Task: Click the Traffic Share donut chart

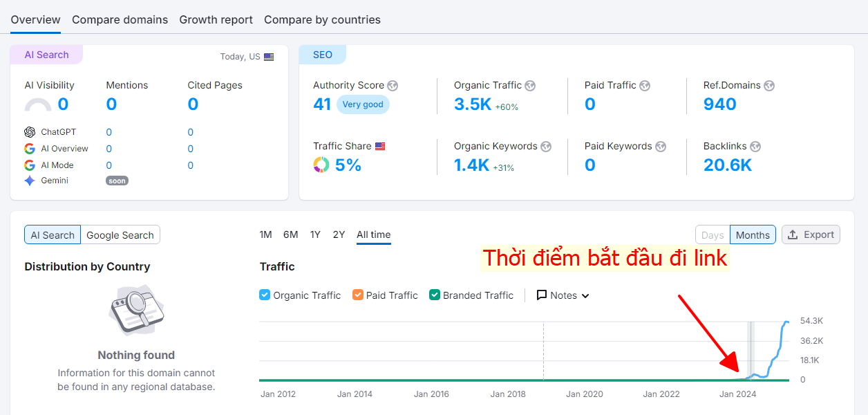Action: pyautogui.click(x=321, y=165)
